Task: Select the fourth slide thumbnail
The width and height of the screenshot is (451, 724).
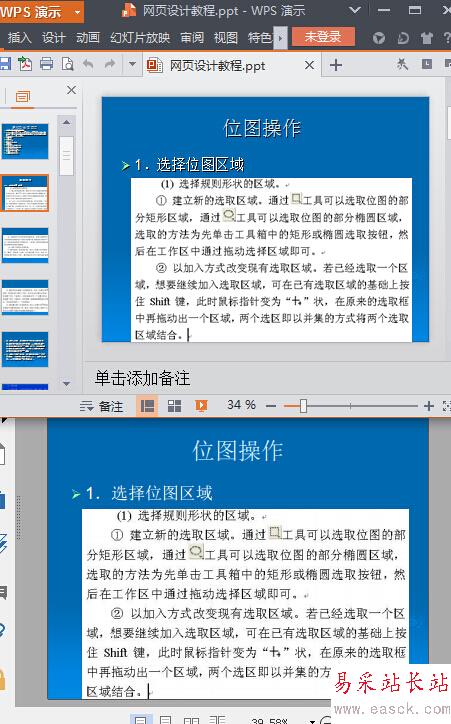Action: (x=24, y=298)
